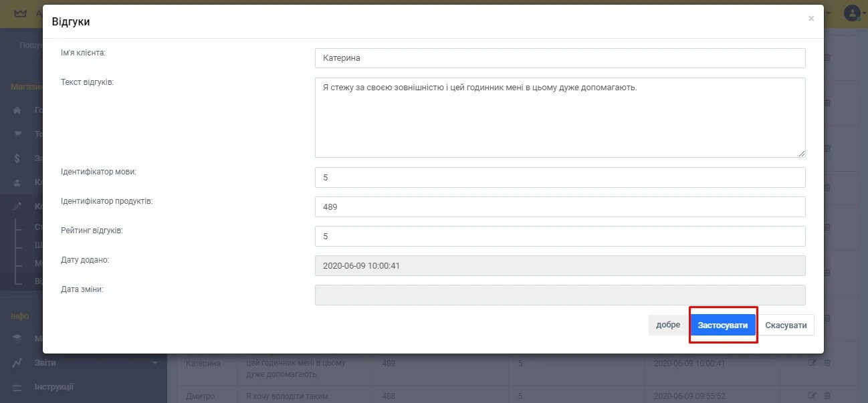Click edit icon in Дмитро table row
The image size is (868, 403).
click(x=812, y=396)
